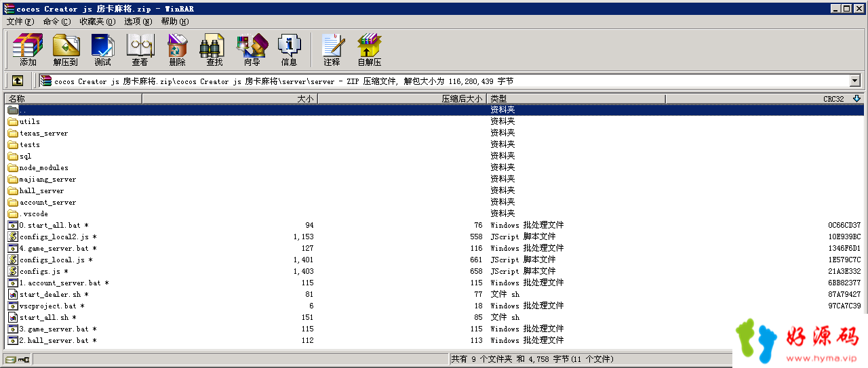
Task: Click the key icon in status bar
Action: tap(24, 359)
